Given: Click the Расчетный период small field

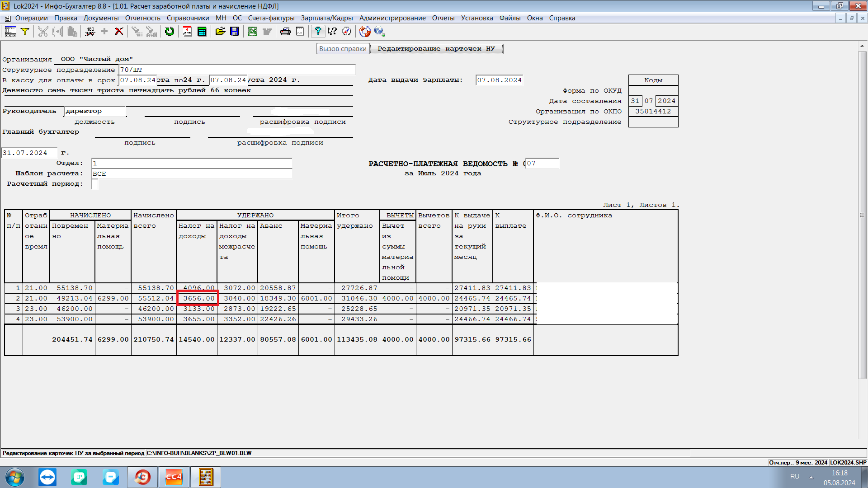Looking at the screenshot, I should coord(94,184).
